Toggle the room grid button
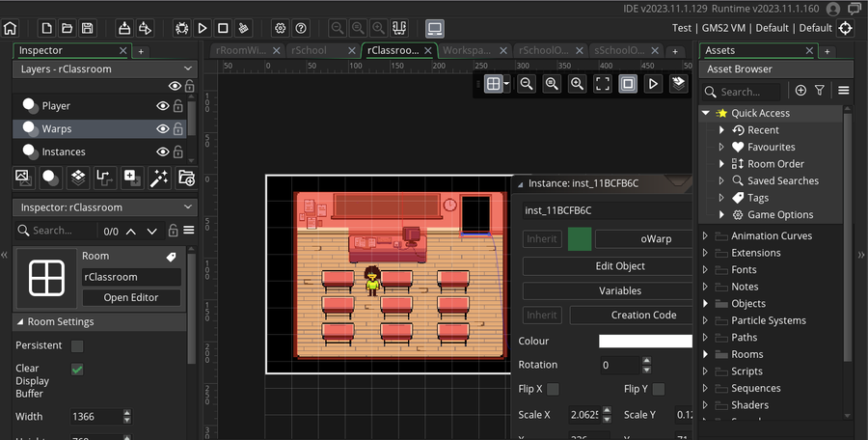The height and width of the screenshot is (440, 868). click(x=493, y=84)
